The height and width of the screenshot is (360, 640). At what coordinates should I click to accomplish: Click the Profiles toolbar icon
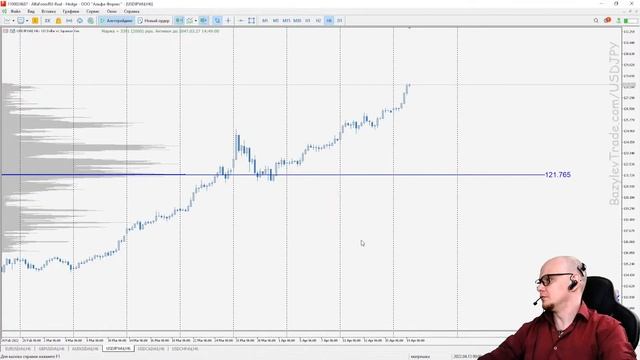tap(21, 20)
